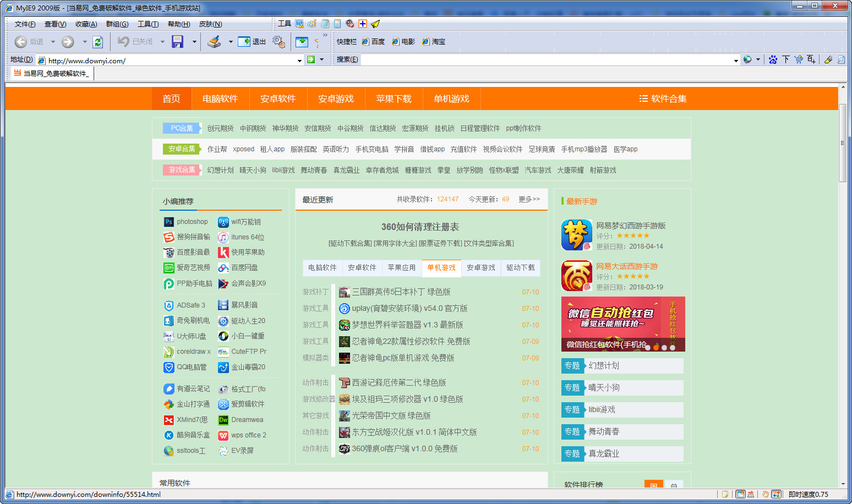
Task: Click the orange plus new-tab icon
Action: point(363,24)
